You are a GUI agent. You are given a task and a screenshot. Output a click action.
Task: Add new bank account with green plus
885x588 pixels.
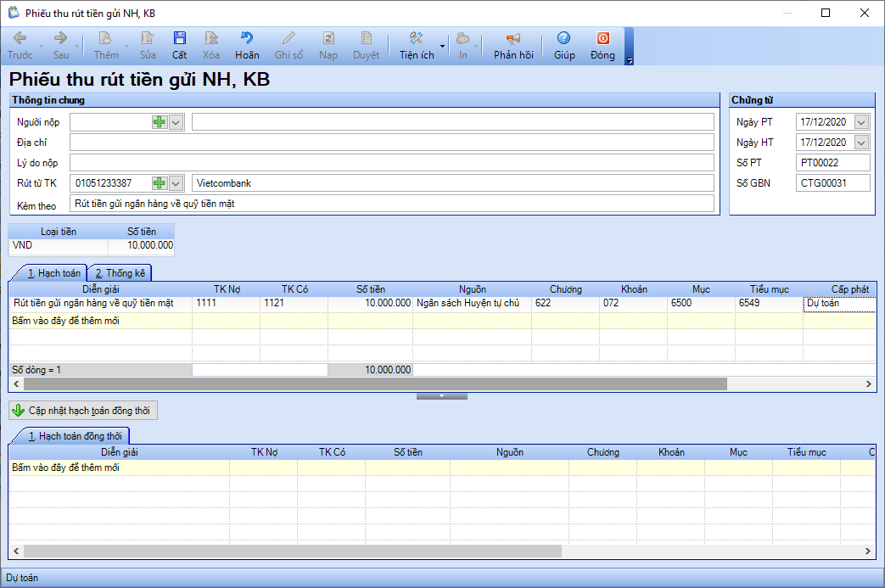click(160, 182)
